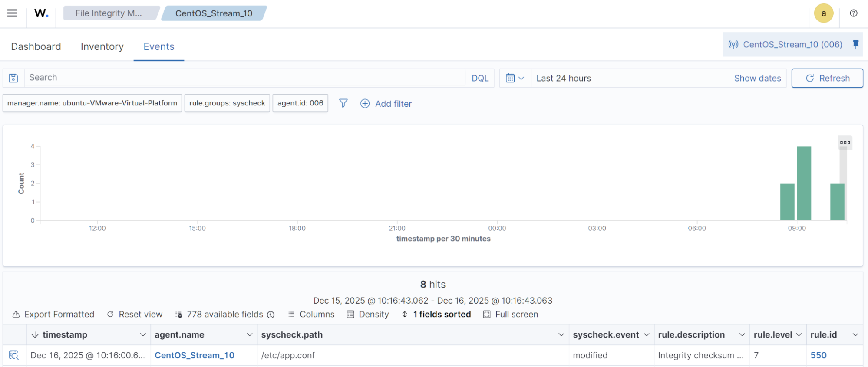Expand the timestamp column options chevron
The height and width of the screenshot is (367, 868).
(x=143, y=334)
